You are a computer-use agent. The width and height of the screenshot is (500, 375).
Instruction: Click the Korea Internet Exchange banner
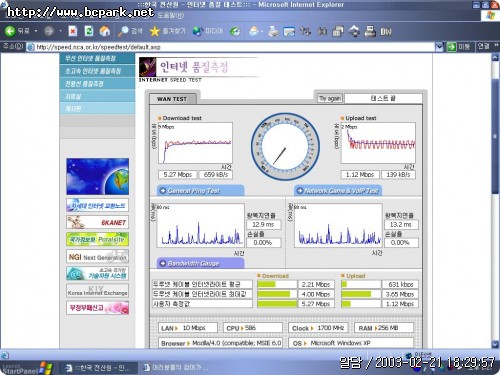[97, 291]
